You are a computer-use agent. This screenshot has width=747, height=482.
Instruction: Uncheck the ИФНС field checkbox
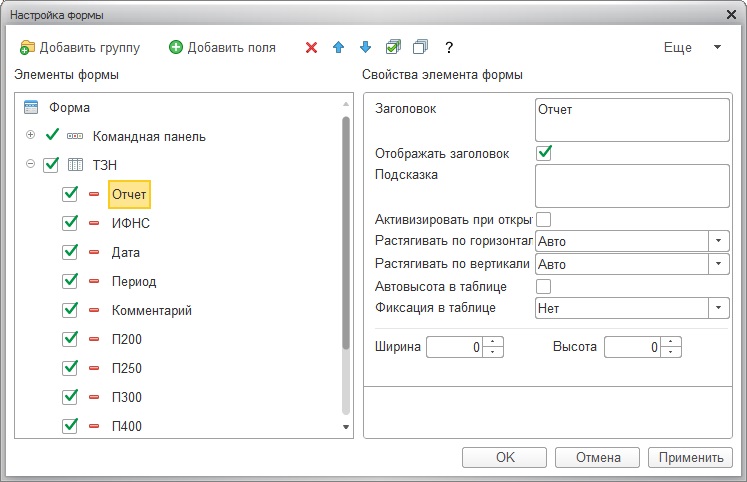pyautogui.click(x=70, y=223)
